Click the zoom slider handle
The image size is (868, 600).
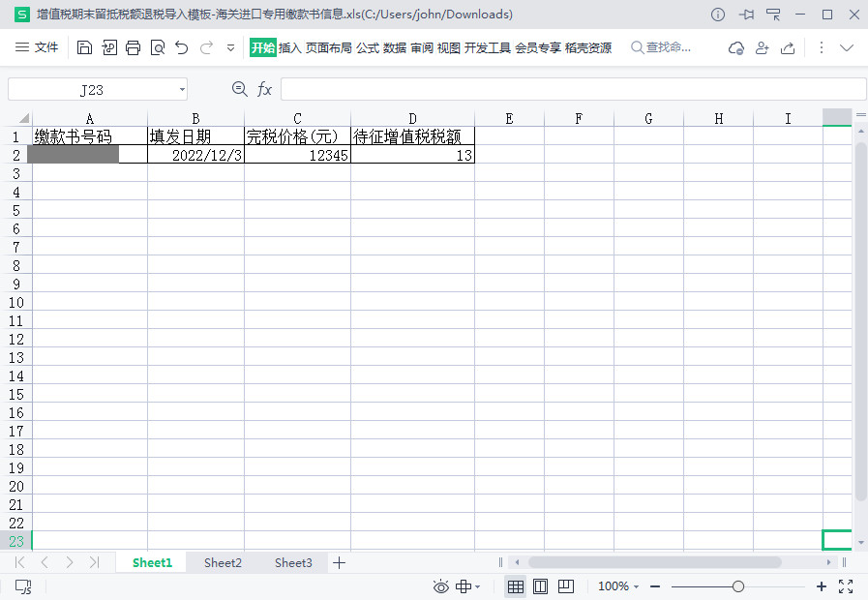click(x=738, y=586)
